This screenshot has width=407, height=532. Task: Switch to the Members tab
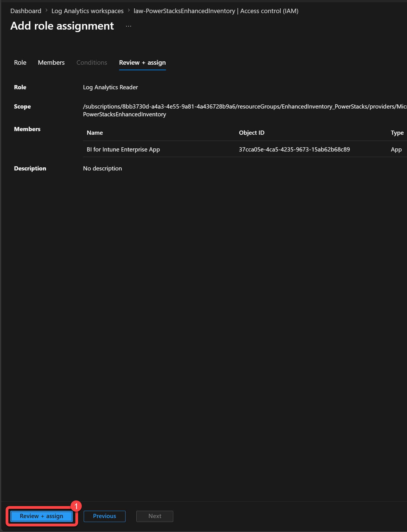[51, 62]
